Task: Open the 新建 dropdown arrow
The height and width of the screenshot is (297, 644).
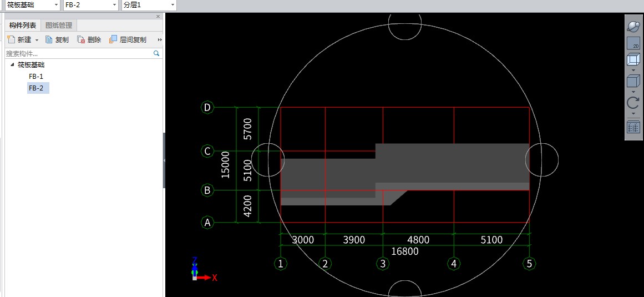Action: tap(37, 40)
